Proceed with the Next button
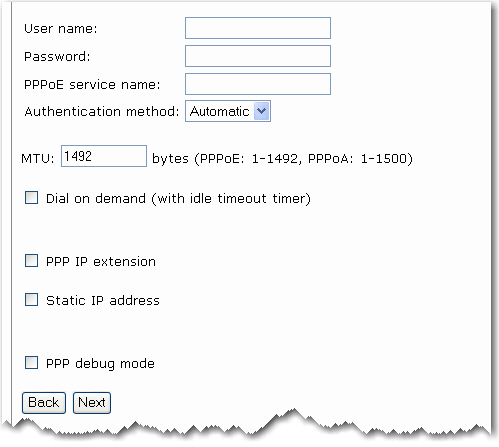Viewport: 499px width, 447px height. (x=92, y=403)
